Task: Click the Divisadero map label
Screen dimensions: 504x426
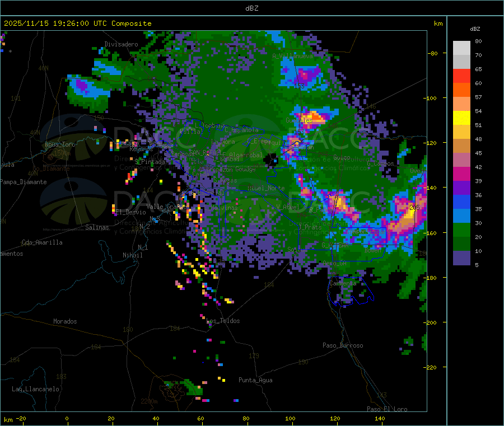Action: pos(121,44)
